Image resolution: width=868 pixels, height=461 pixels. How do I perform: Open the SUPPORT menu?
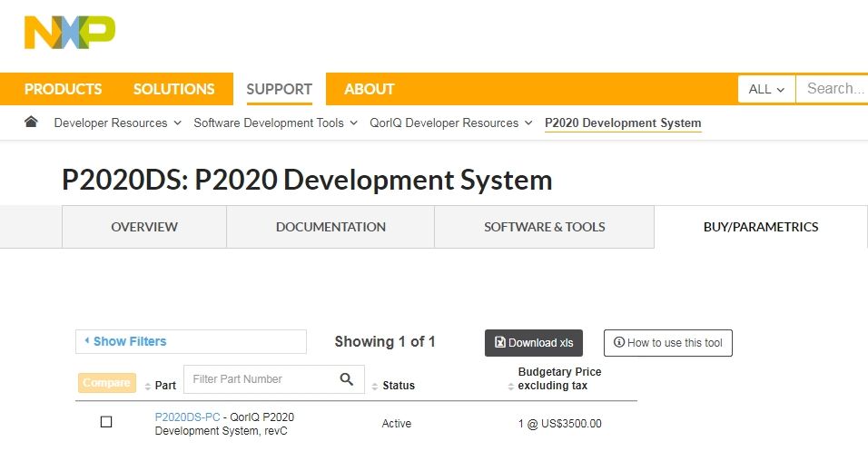click(279, 89)
